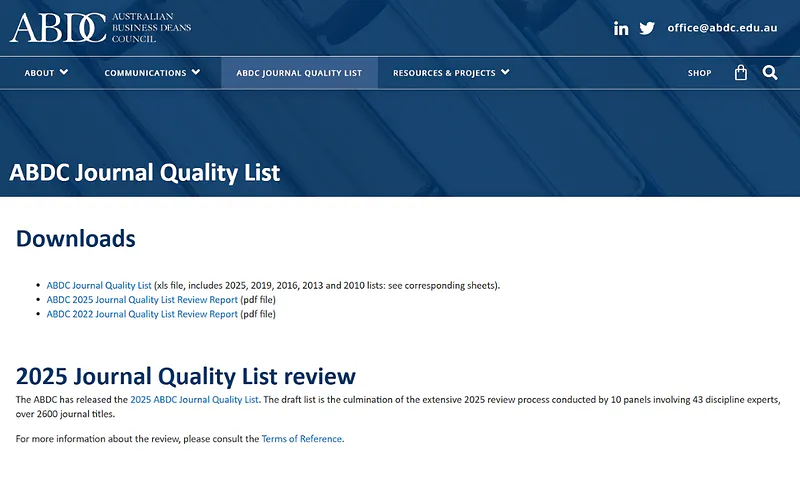The image size is (800, 480).
Task: Follow the 2025 ABDC Journal Quality List link
Action: (194, 400)
